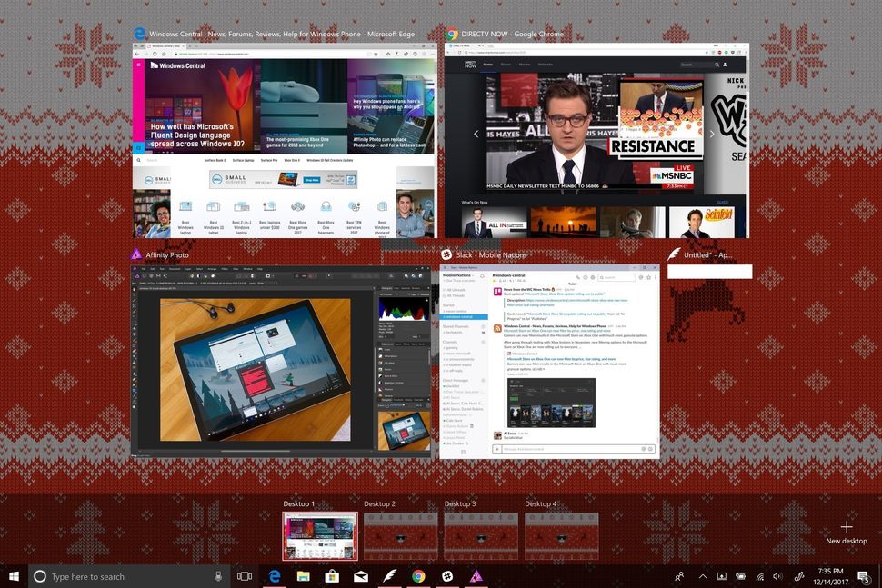Open mentions with the @ icon in Slack

pyautogui.click(x=641, y=277)
